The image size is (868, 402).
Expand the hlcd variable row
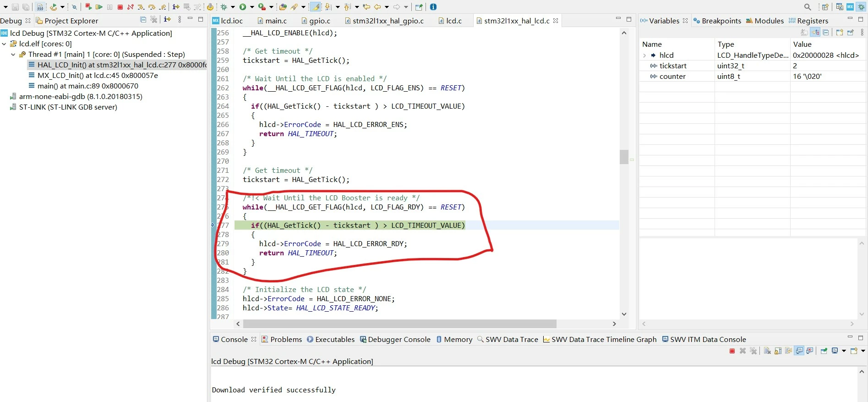pos(645,55)
